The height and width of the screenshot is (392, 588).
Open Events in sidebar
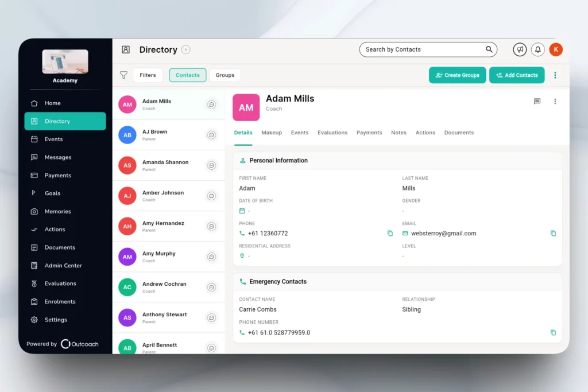tap(65, 139)
